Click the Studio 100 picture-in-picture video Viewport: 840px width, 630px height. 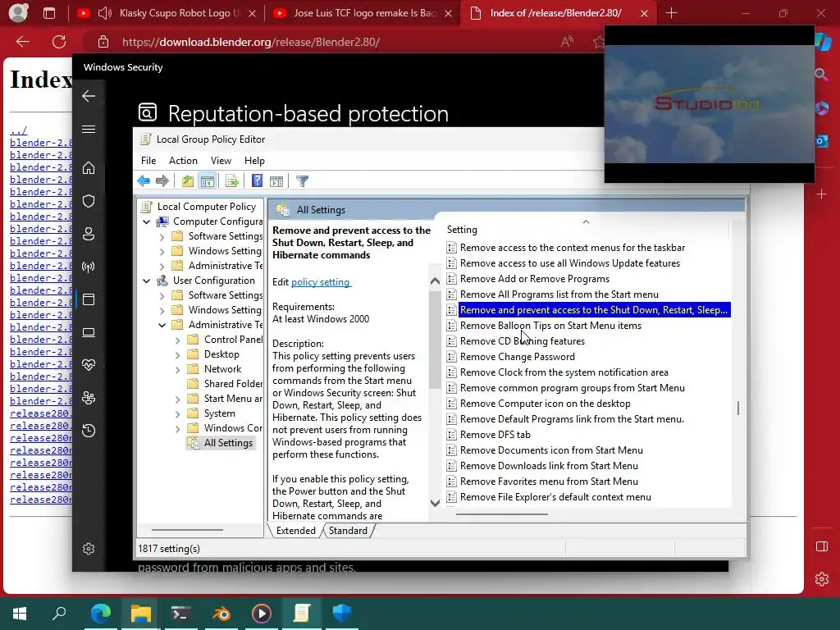[710, 104]
